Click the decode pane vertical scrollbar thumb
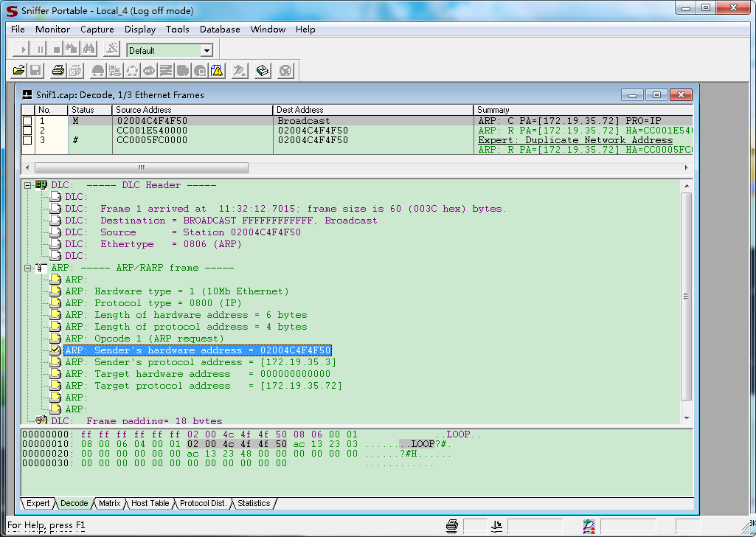This screenshot has width=756, height=537. [687, 296]
